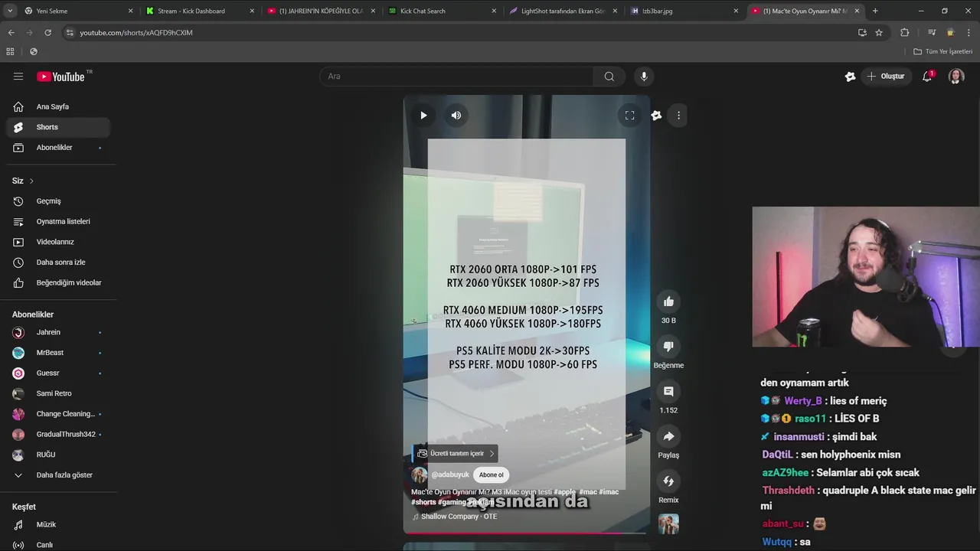Viewport: 980px width, 551px height.
Task: Select Shorts in the sidebar
Action: 58,127
